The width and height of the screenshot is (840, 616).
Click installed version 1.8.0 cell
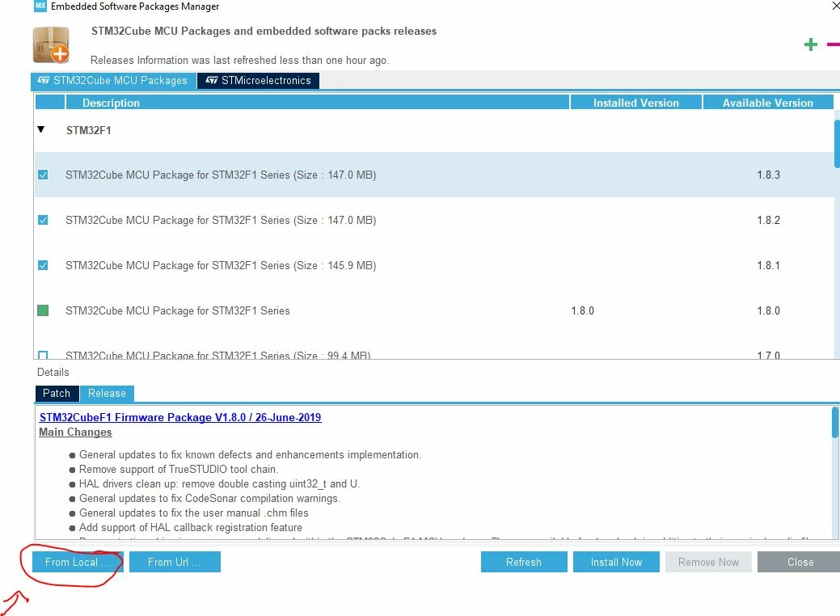582,310
